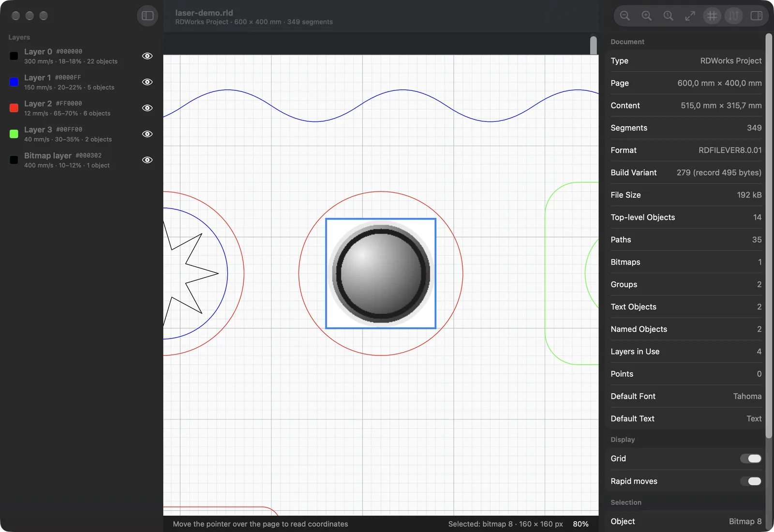Image resolution: width=774 pixels, height=532 pixels.
Task: Select the Layer 1 row name
Action: click(38, 78)
